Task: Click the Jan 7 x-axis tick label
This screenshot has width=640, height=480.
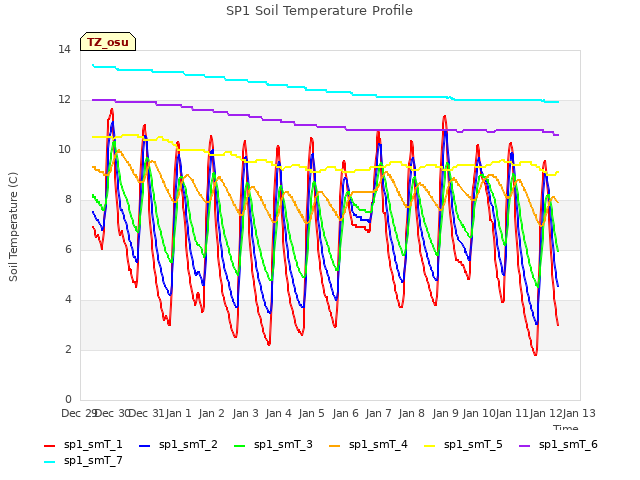Action: coord(378,413)
